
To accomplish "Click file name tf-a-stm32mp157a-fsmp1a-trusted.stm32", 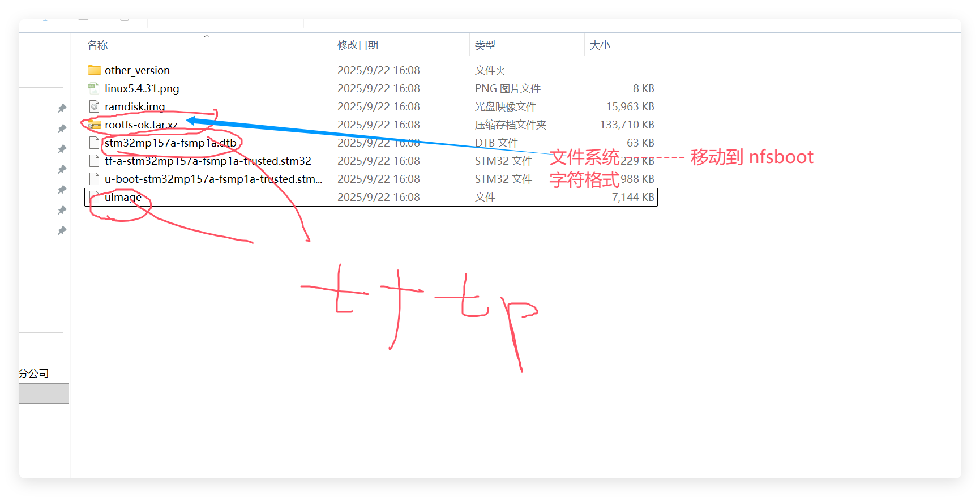I will point(208,161).
